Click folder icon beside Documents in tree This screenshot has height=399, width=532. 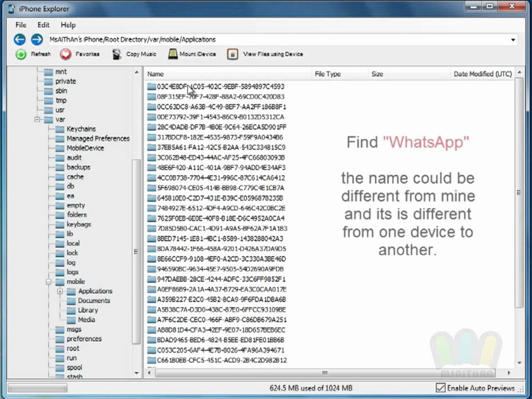coord(71,301)
